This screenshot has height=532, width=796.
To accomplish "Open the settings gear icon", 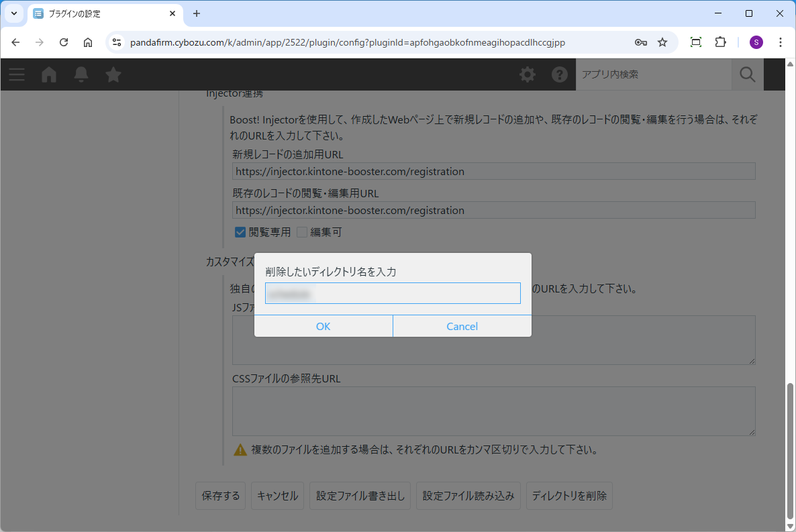I will tap(528, 74).
